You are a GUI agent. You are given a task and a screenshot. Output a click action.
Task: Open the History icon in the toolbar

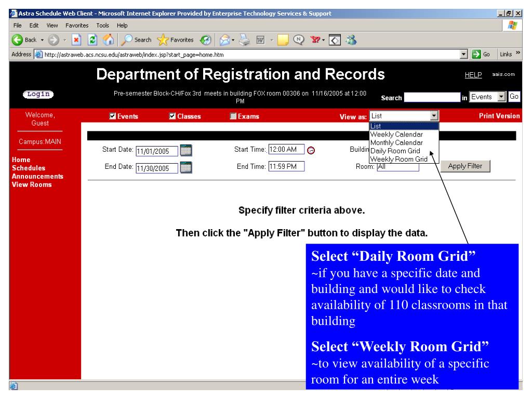(205, 40)
